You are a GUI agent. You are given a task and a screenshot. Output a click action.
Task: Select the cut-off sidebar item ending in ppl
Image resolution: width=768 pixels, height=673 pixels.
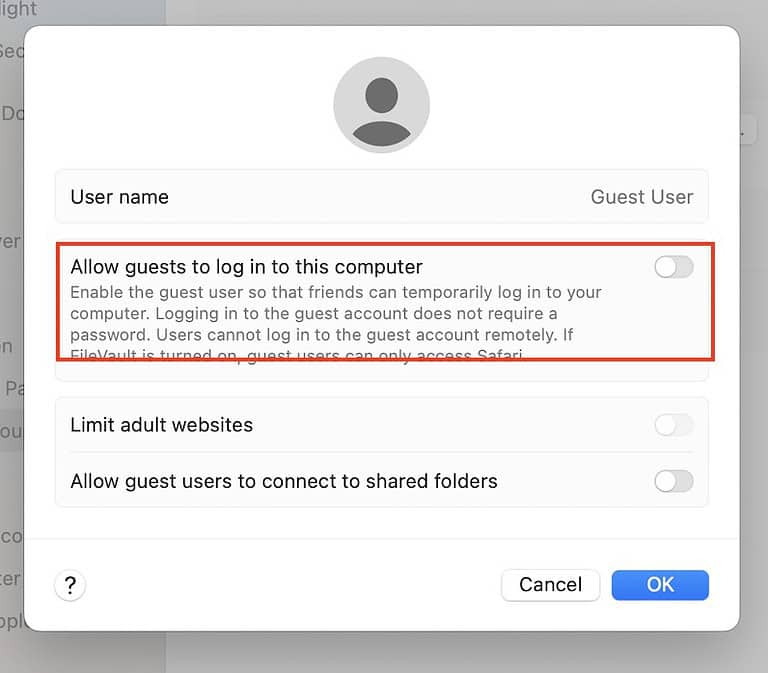tap(11, 619)
